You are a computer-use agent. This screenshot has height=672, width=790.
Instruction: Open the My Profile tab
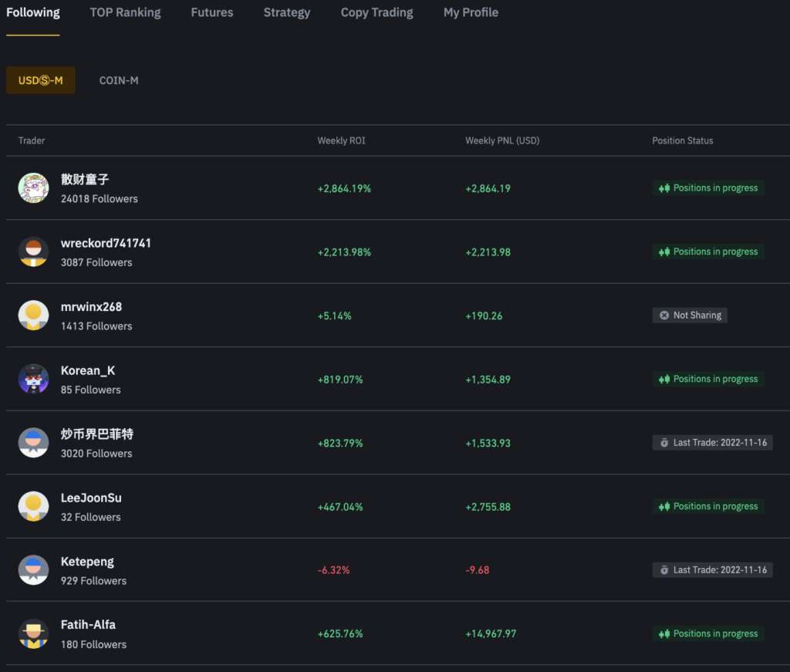[471, 12]
